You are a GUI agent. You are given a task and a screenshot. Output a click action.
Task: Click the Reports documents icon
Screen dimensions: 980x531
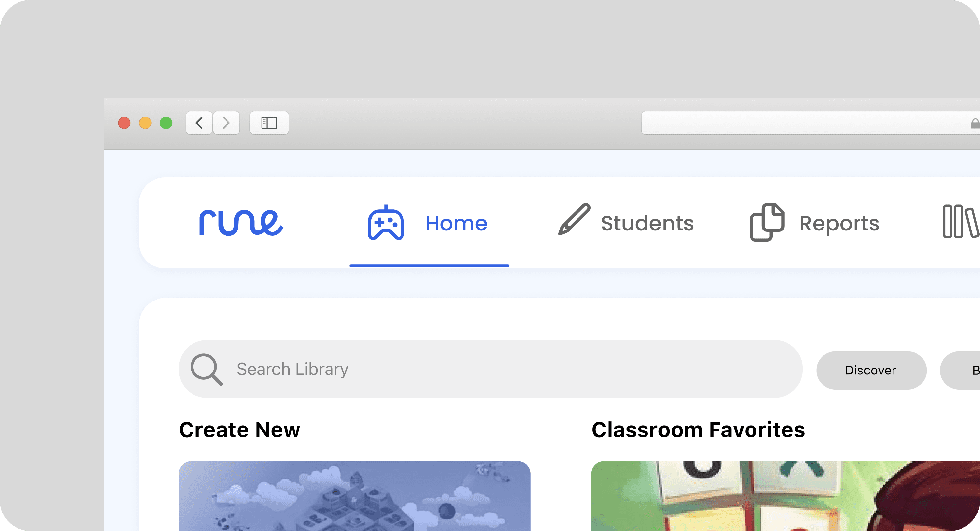pyautogui.click(x=767, y=223)
